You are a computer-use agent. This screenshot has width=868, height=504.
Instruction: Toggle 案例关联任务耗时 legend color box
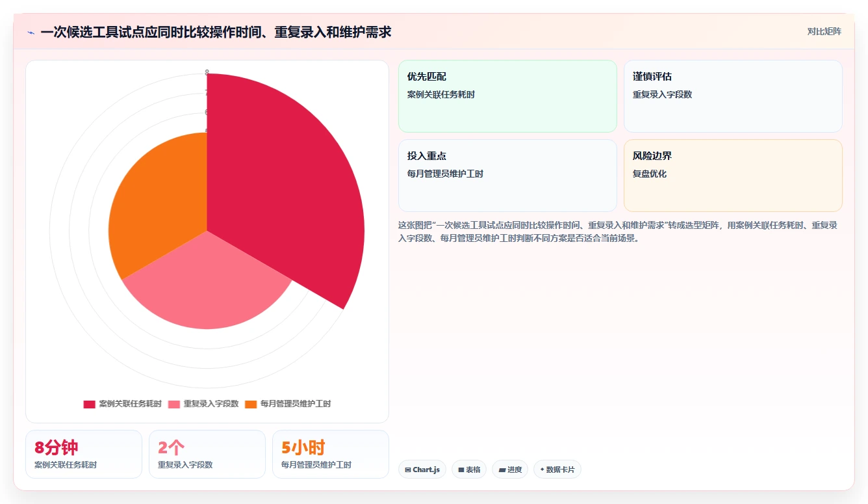(x=89, y=404)
